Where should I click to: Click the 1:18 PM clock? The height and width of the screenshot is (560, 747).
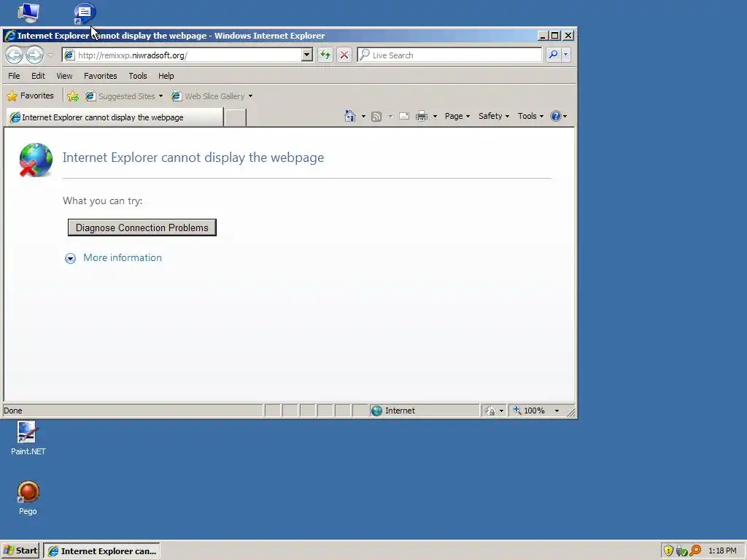(722, 551)
